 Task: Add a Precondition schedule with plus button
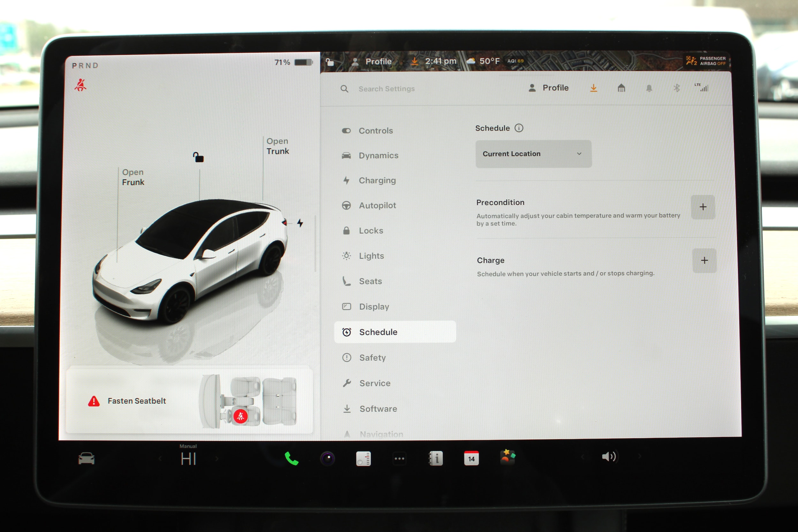click(x=703, y=207)
